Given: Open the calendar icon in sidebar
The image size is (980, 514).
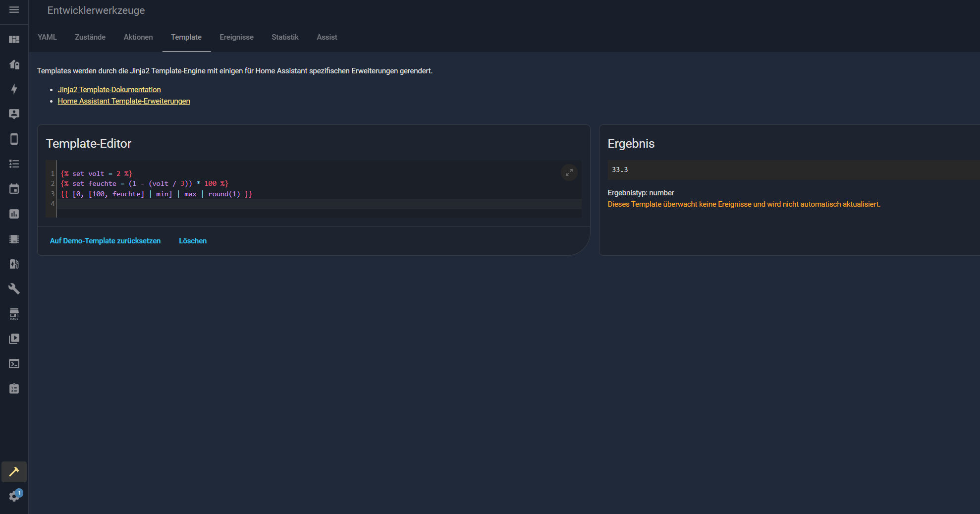Looking at the screenshot, I should (14, 189).
